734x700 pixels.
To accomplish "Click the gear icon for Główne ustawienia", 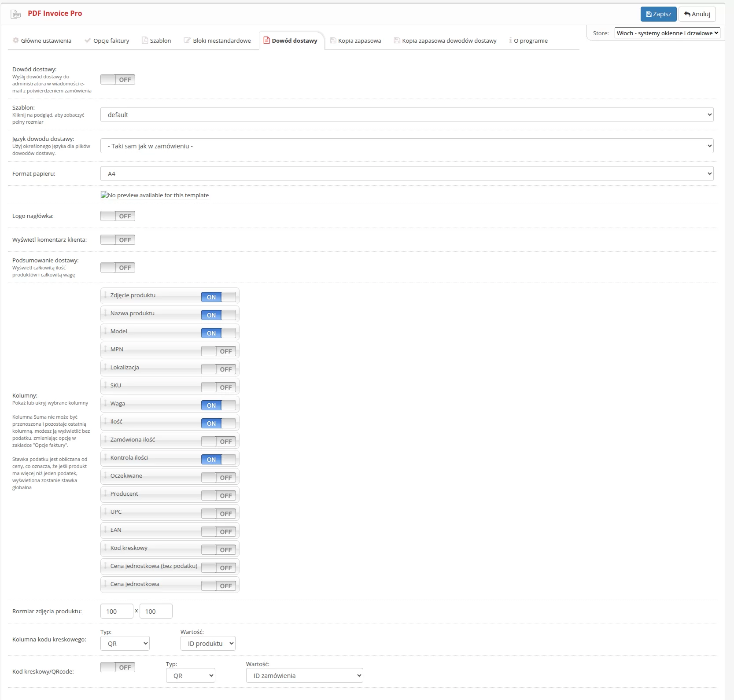I will tap(16, 41).
